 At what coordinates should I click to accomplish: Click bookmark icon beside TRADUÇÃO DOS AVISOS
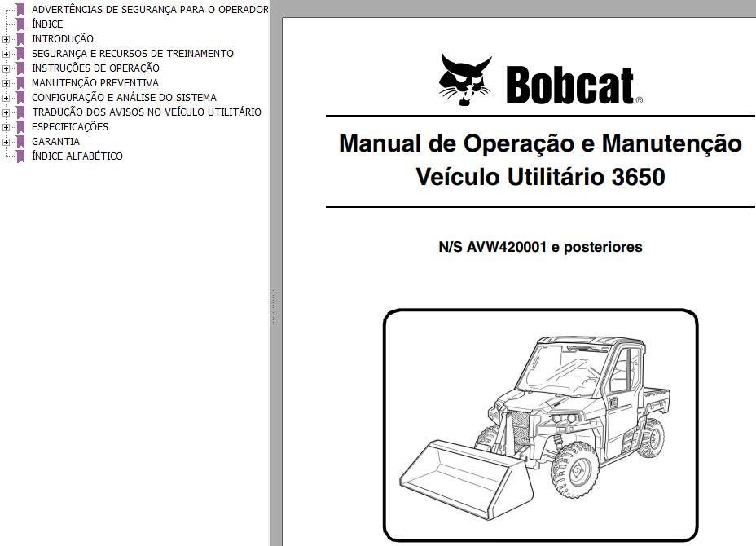tap(20, 112)
